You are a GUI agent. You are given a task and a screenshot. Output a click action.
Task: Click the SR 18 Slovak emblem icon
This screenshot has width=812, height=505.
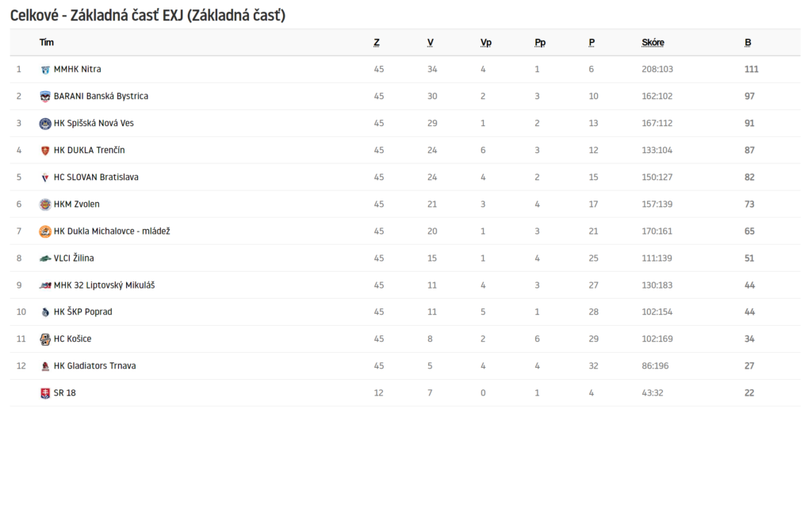point(45,393)
